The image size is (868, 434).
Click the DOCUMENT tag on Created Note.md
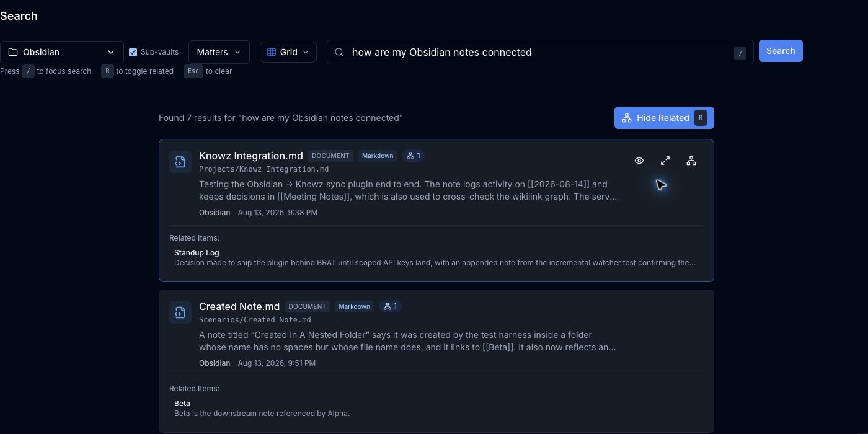pos(308,306)
